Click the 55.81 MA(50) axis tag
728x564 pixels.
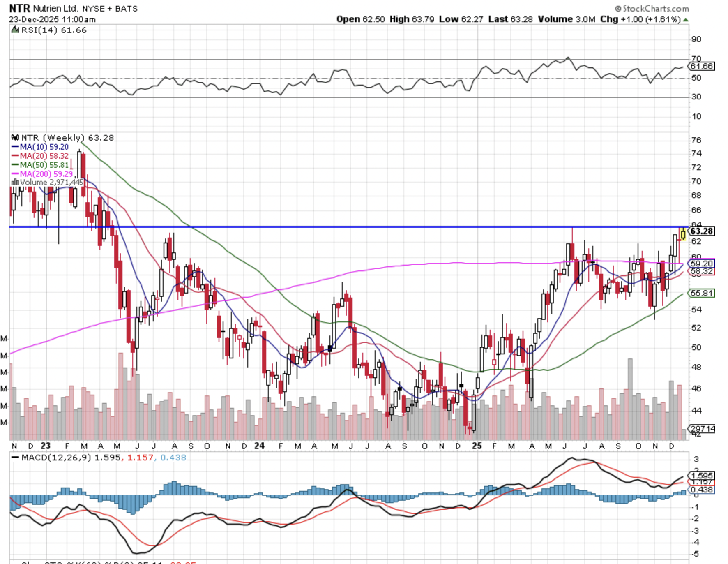(x=702, y=294)
